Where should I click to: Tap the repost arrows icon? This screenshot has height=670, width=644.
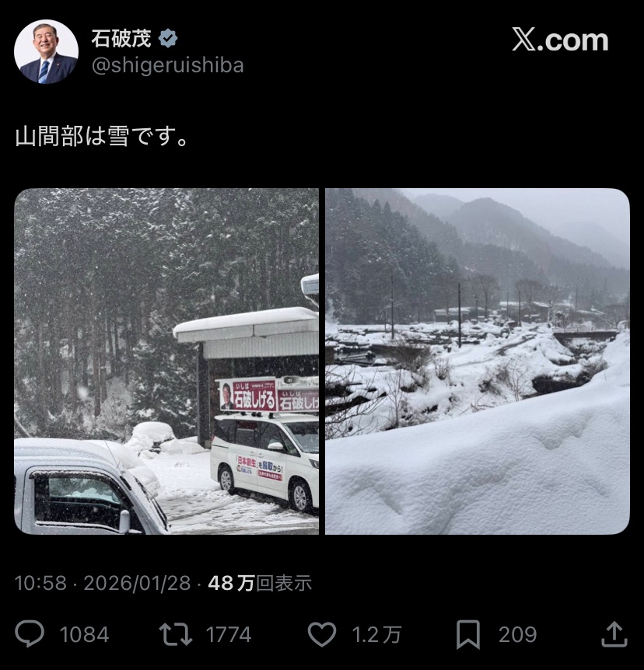coord(175,634)
